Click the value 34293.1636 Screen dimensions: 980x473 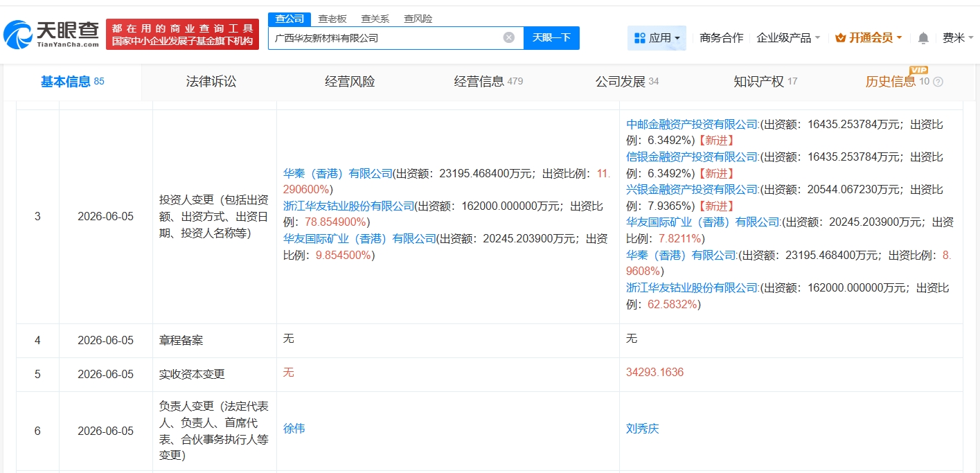coord(654,373)
